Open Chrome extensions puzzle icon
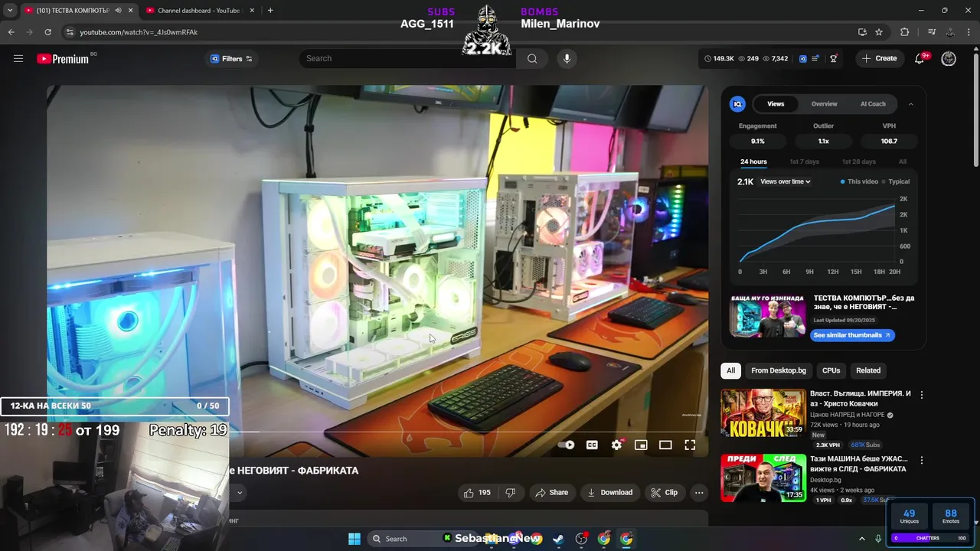 tap(905, 32)
